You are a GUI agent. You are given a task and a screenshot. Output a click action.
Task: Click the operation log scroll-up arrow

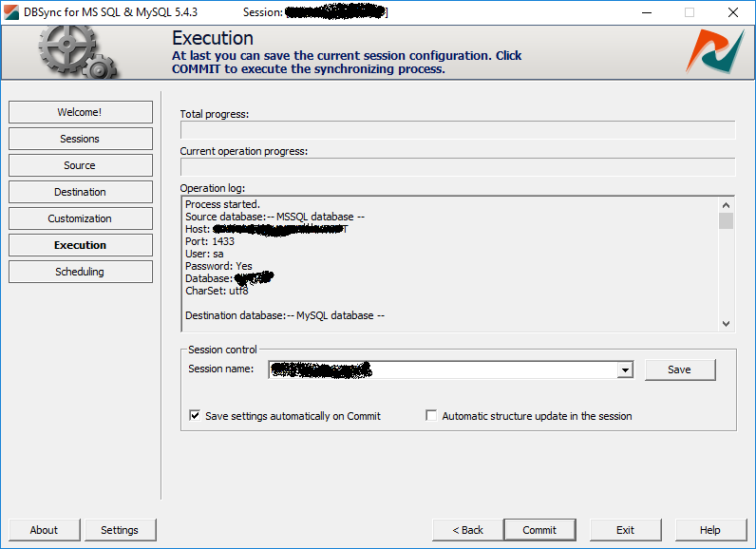pyautogui.click(x=727, y=205)
